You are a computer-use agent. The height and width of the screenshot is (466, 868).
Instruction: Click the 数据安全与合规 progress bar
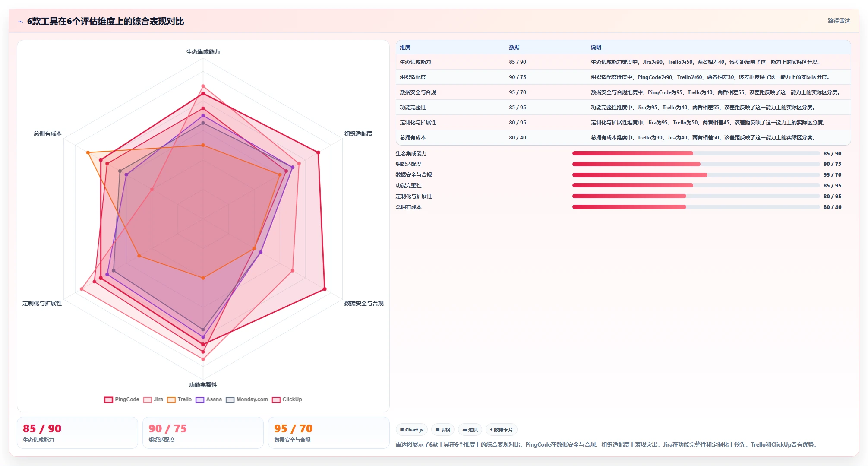click(696, 175)
